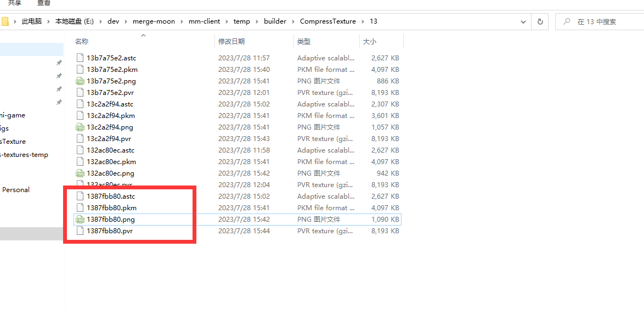Viewport: 644px width, 309px height.
Task: Open the 查看 ribbon tab
Action: pyautogui.click(x=44, y=3)
